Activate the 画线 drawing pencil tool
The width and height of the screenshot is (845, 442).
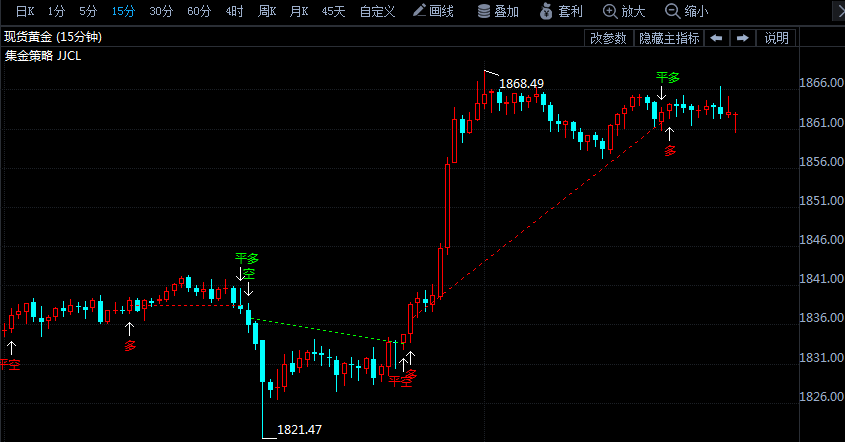tap(433, 11)
